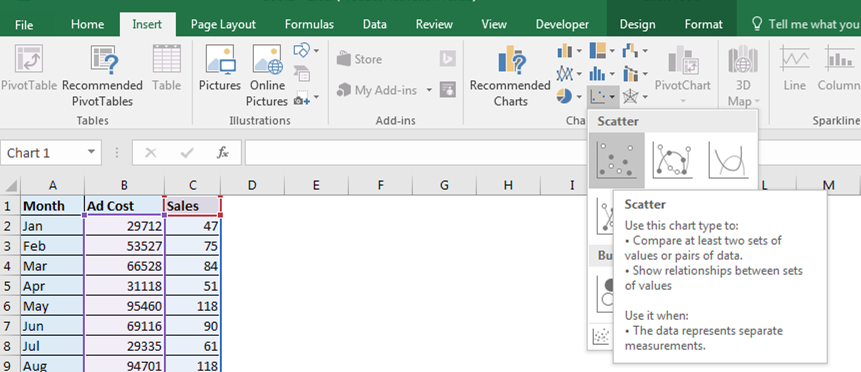The height and width of the screenshot is (372, 861).
Task: Insert a PivotTable
Action: click(x=29, y=69)
